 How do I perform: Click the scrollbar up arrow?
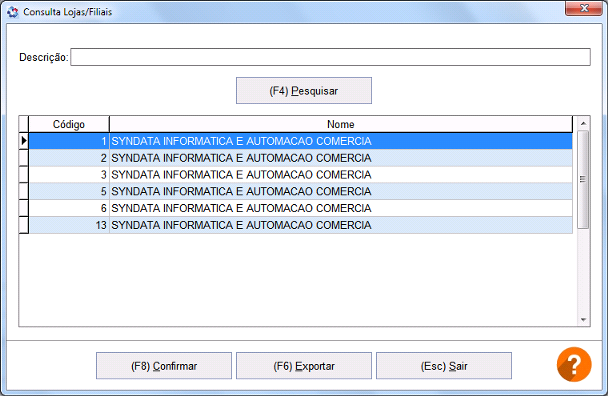click(x=583, y=123)
